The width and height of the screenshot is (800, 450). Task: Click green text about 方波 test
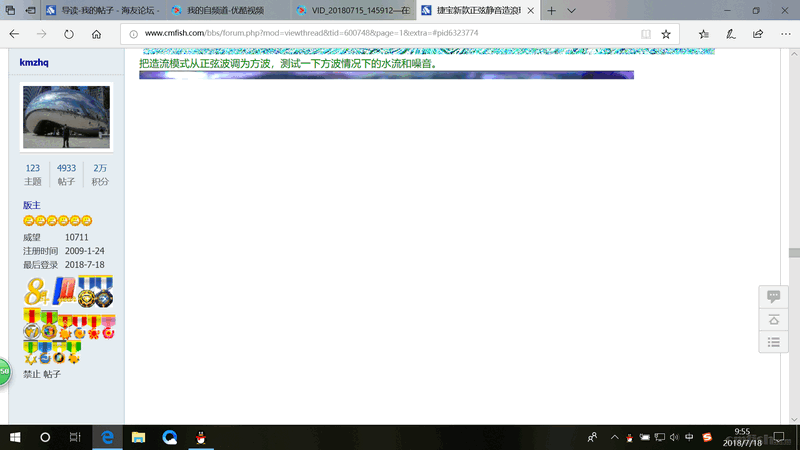(x=289, y=64)
